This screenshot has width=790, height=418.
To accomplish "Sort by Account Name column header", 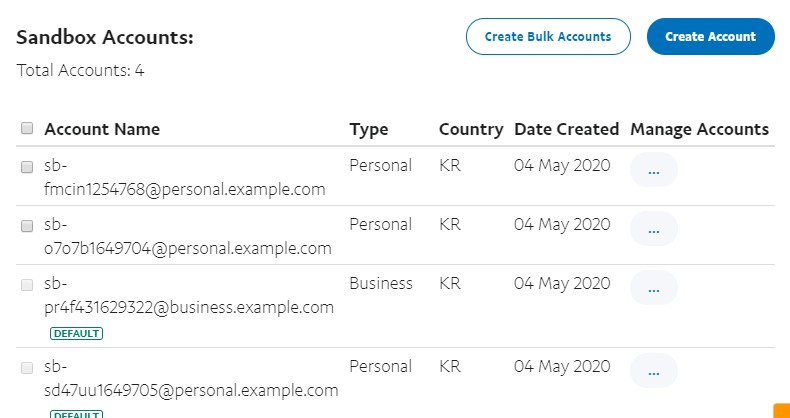I will [102, 129].
